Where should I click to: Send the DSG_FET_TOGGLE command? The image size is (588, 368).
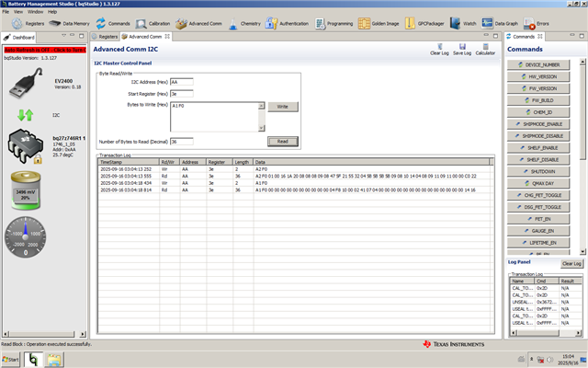(x=538, y=207)
